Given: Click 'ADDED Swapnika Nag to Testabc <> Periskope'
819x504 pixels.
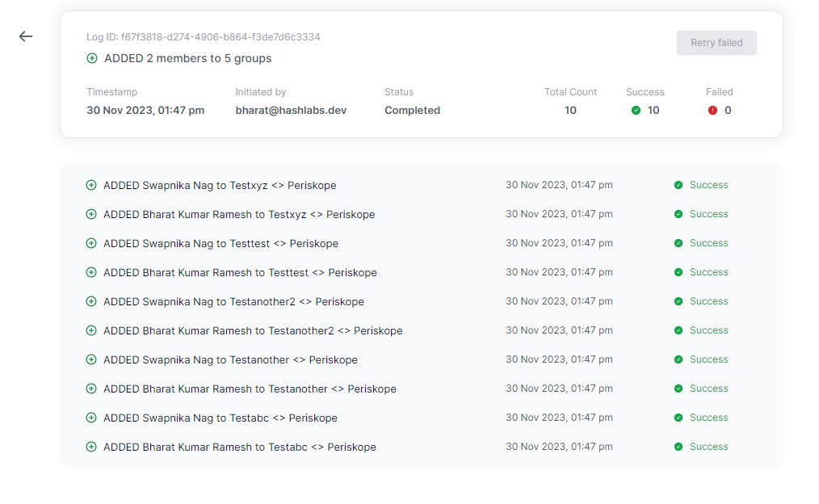Looking at the screenshot, I should [220, 418].
